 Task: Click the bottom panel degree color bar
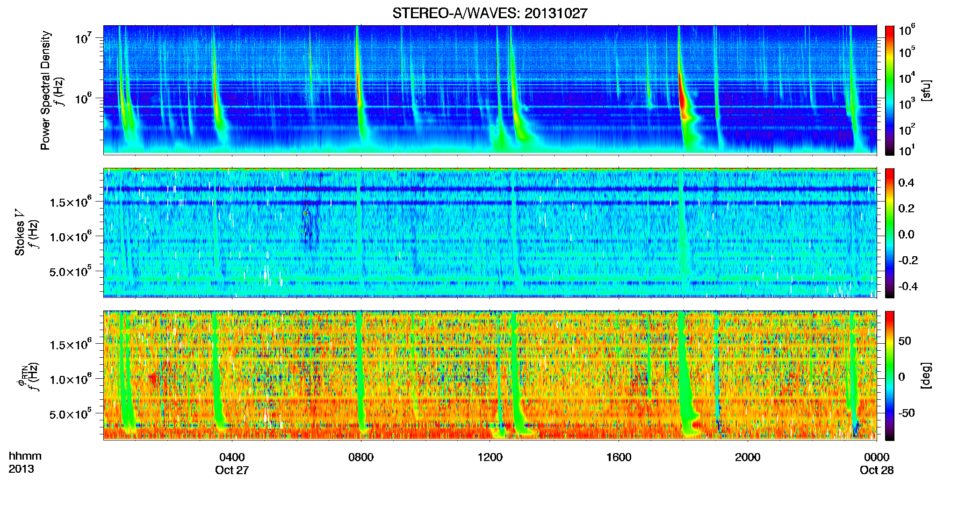890,375
